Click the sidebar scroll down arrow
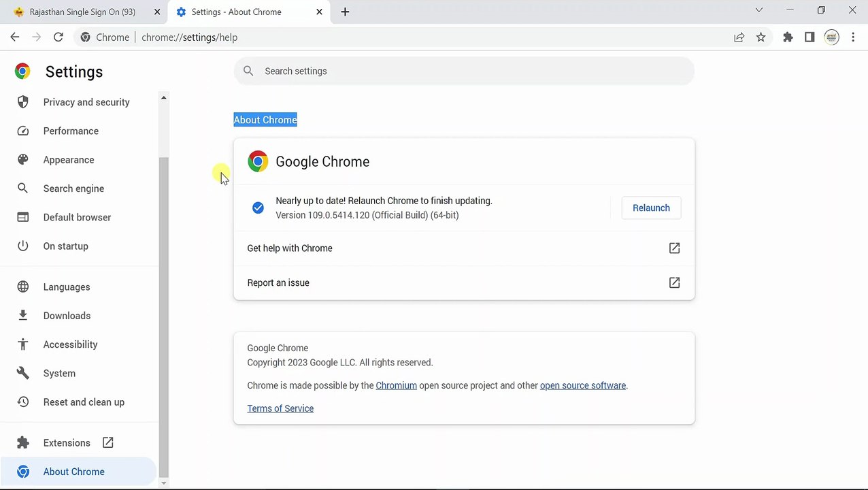 click(x=163, y=483)
